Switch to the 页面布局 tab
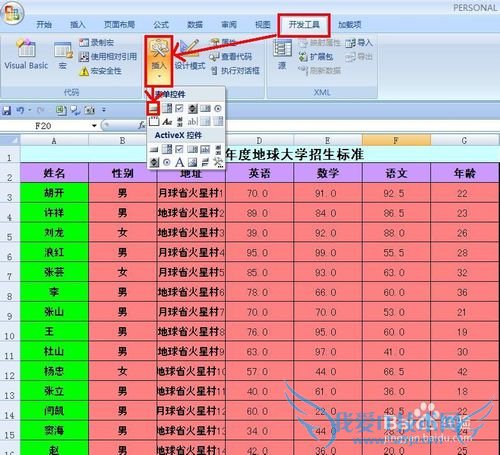Image resolution: width=500 pixels, height=455 pixels. 119,24
